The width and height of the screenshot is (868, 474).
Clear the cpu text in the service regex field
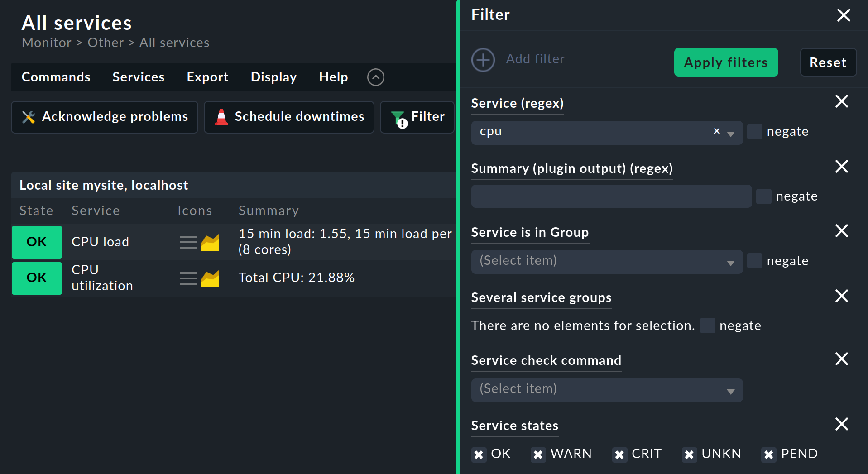(x=716, y=131)
